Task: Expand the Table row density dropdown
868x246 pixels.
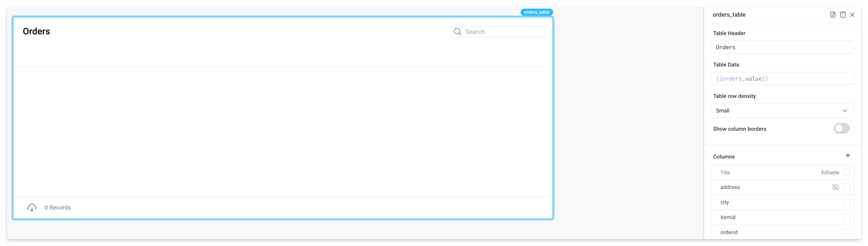Action: coord(781,110)
